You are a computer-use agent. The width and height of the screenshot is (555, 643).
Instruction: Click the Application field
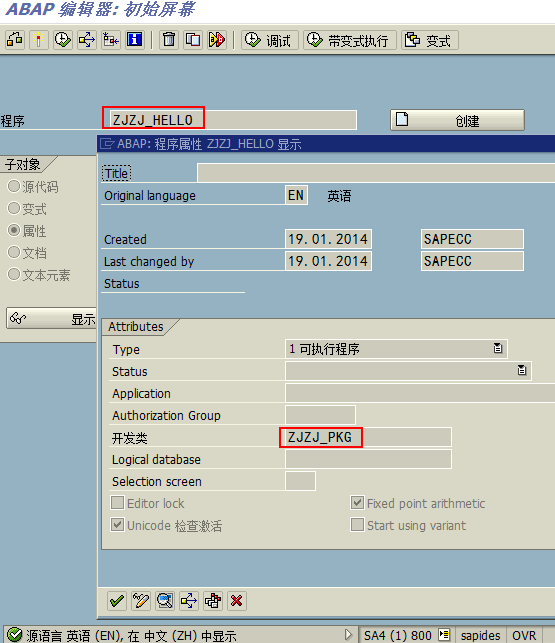420,393
